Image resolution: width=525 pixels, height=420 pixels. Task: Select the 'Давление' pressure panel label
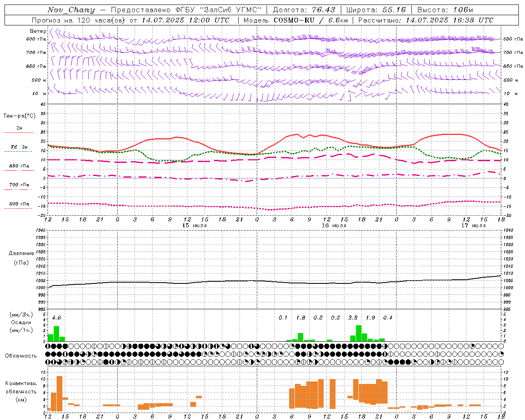tap(21, 253)
